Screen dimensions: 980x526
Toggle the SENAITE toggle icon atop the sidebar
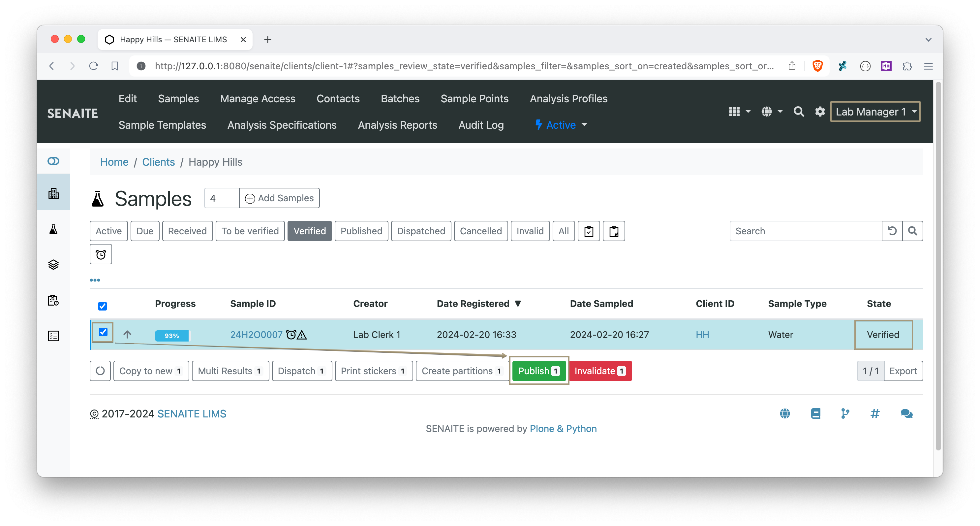point(53,161)
